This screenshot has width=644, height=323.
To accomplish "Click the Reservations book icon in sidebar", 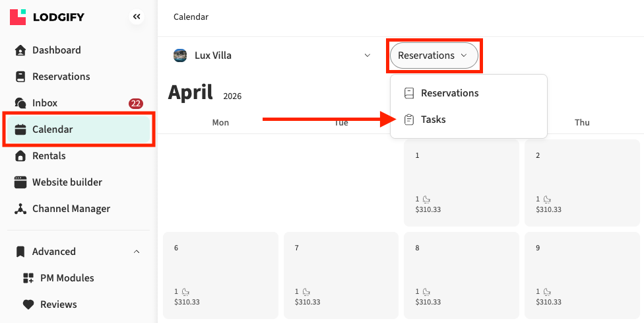I will pyautogui.click(x=20, y=77).
